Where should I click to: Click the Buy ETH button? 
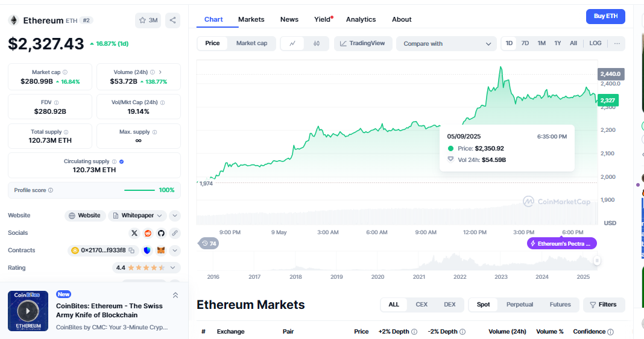coord(605,16)
